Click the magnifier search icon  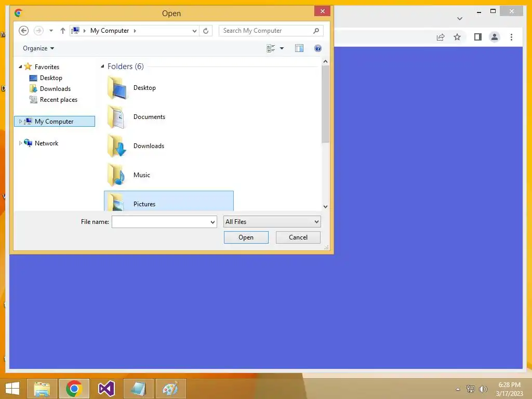tap(316, 31)
